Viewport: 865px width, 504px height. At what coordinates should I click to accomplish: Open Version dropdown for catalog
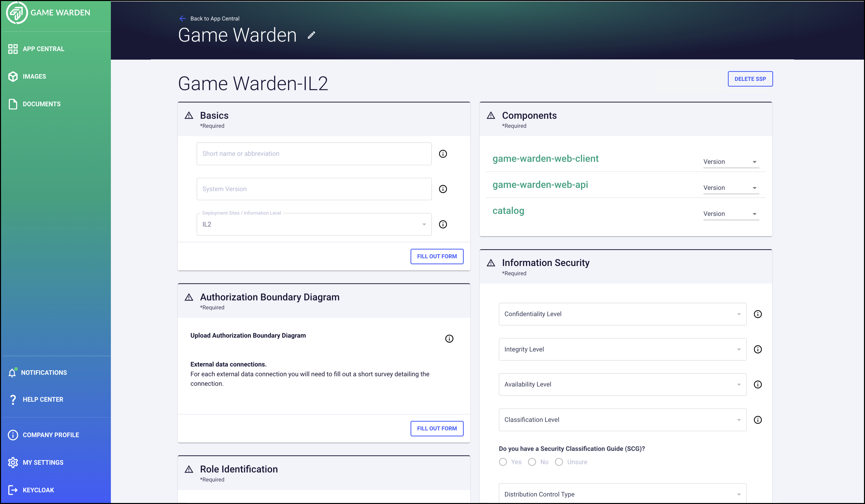[x=731, y=214]
